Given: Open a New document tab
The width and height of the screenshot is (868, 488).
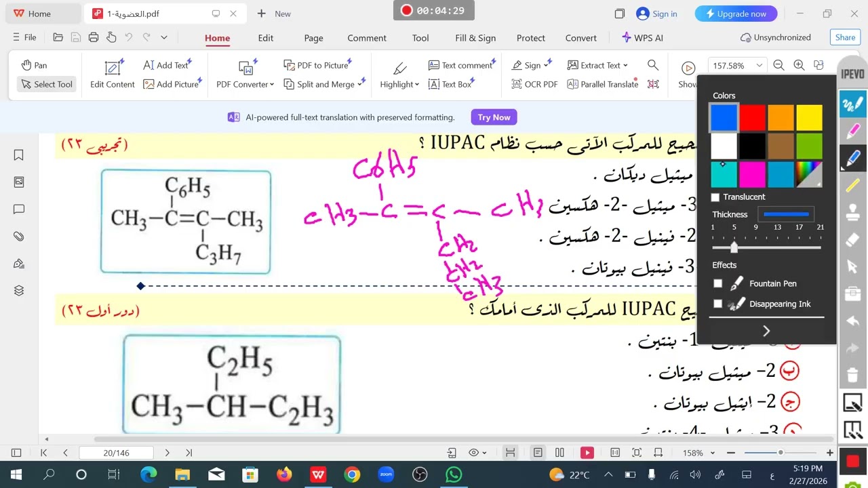Looking at the screenshot, I should coord(274,14).
